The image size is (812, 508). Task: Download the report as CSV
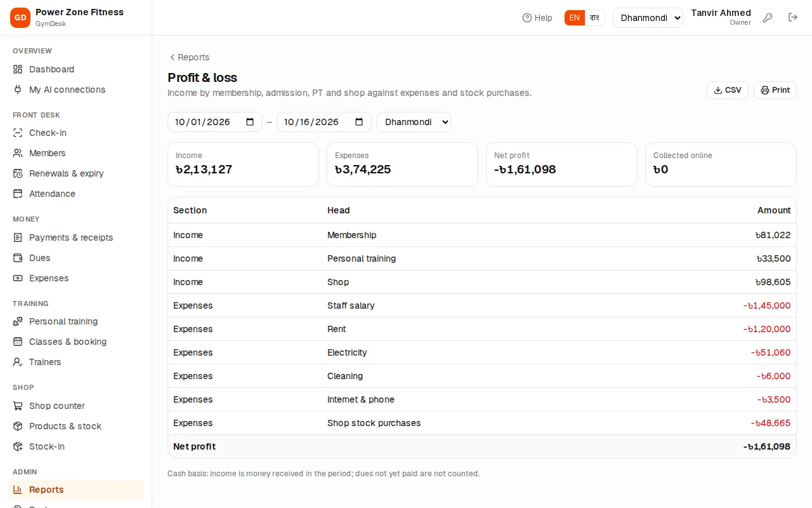click(728, 90)
